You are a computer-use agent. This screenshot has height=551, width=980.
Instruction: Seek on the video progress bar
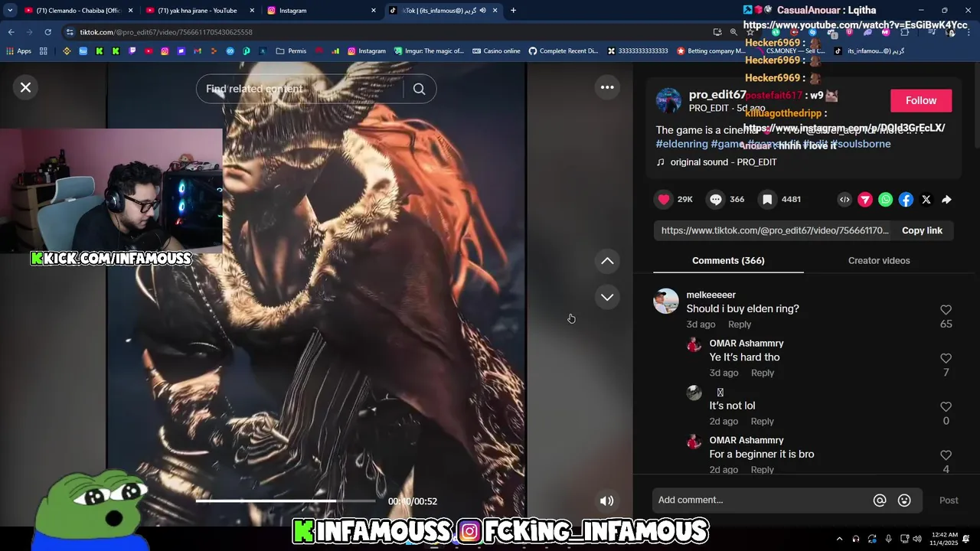click(x=286, y=500)
